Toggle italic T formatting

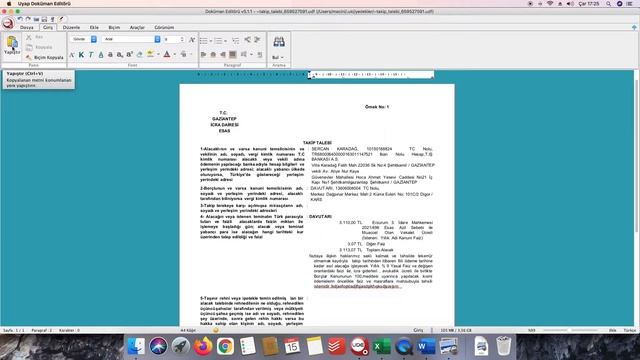click(91, 54)
